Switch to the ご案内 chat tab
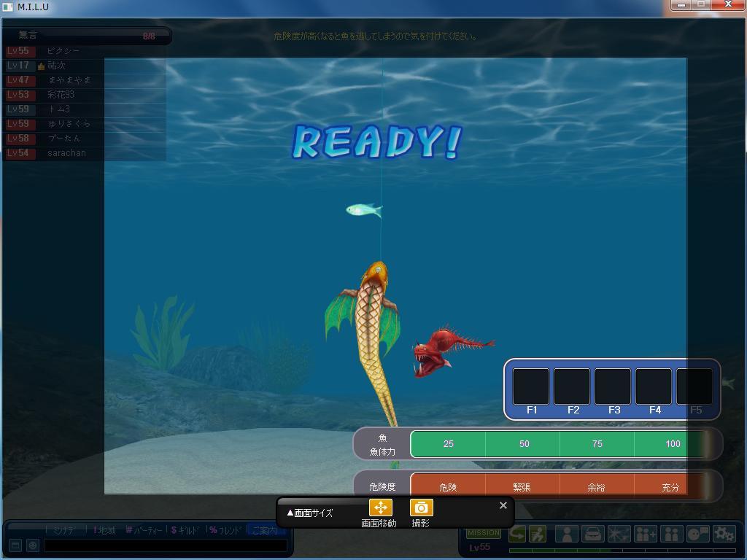 tap(265, 530)
